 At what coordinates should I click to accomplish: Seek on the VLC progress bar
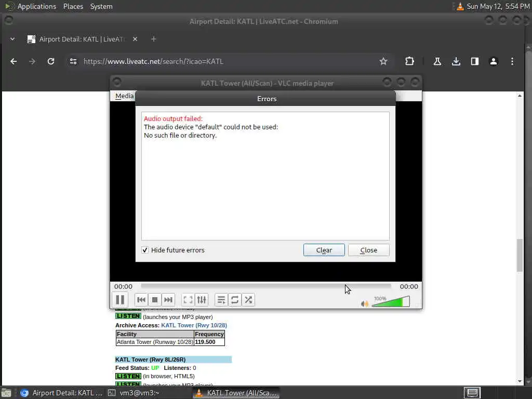tap(265, 286)
